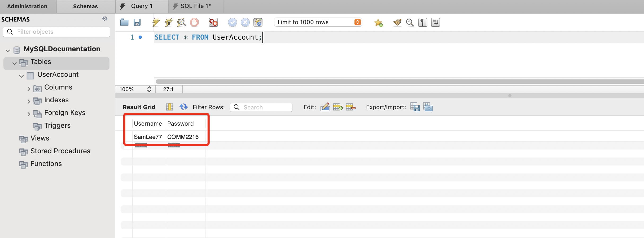Screen dimensions: 644x238
Task: Toggle invisible characters with pilcrow icon
Action: coord(423,22)
